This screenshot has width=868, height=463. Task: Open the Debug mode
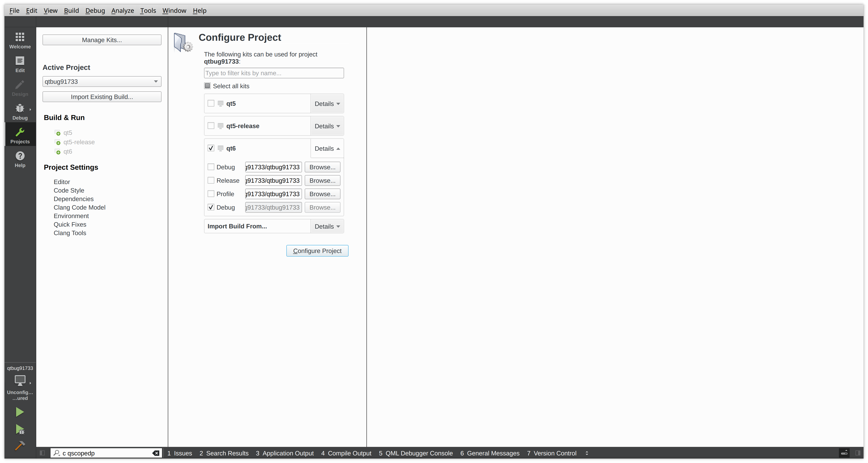(x=20, y=112)
